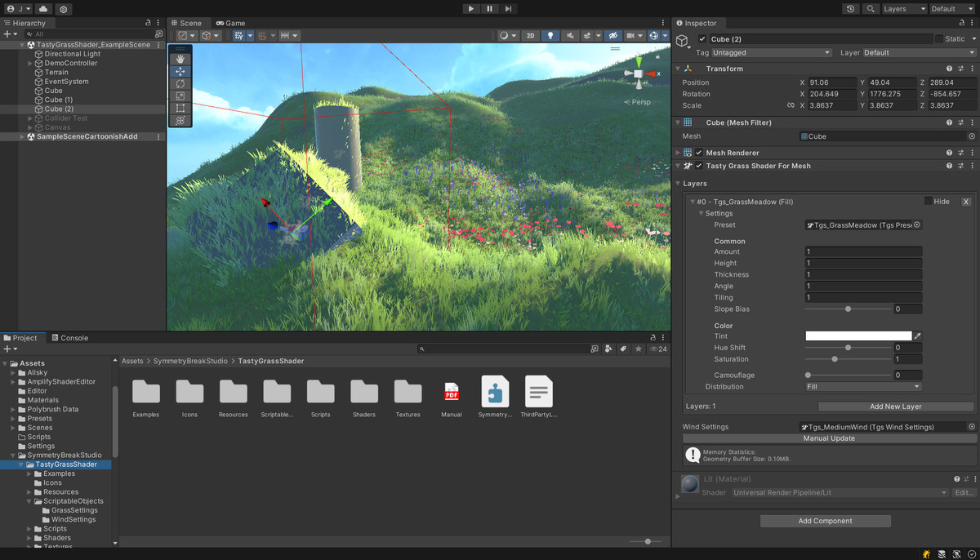The image size is (980, 560).
Task: Pick the Rect tool
Action: pos(180,108)
